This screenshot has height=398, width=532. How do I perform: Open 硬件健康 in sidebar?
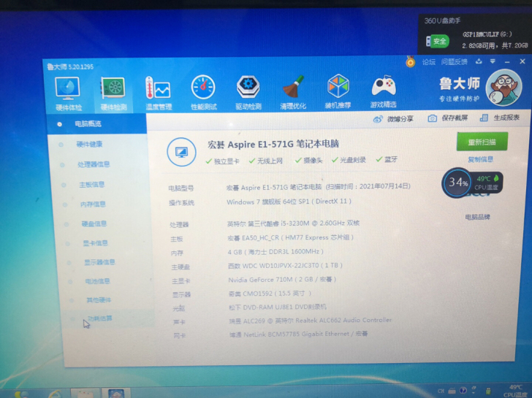point(90,144)
